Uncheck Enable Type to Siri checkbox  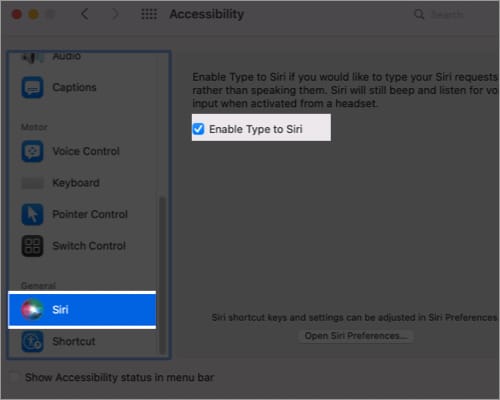click(x=198, y=129)
